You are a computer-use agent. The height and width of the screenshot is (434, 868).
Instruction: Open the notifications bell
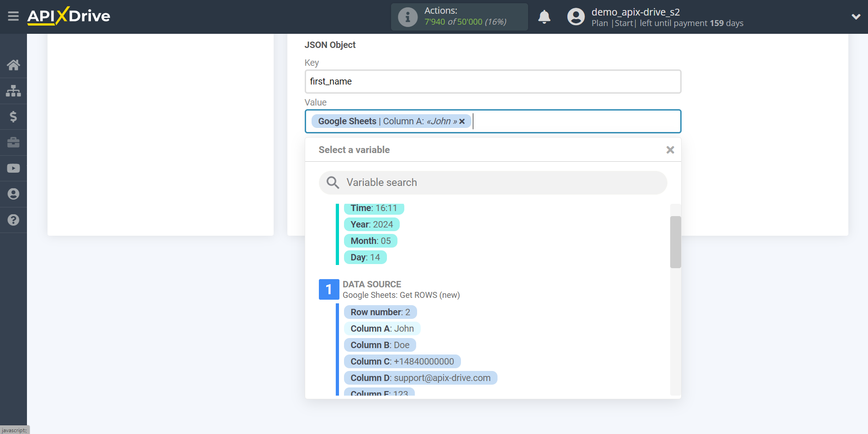[544, 17]
